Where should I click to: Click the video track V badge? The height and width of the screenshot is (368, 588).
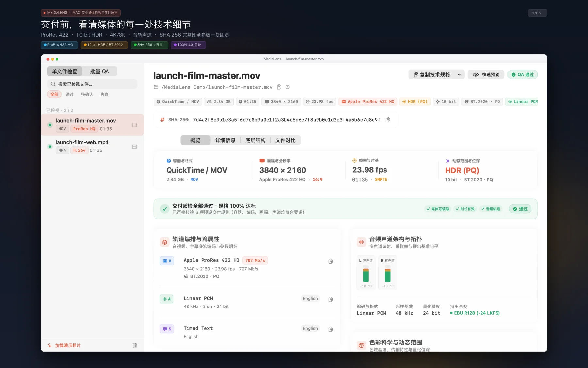point(167,261)
